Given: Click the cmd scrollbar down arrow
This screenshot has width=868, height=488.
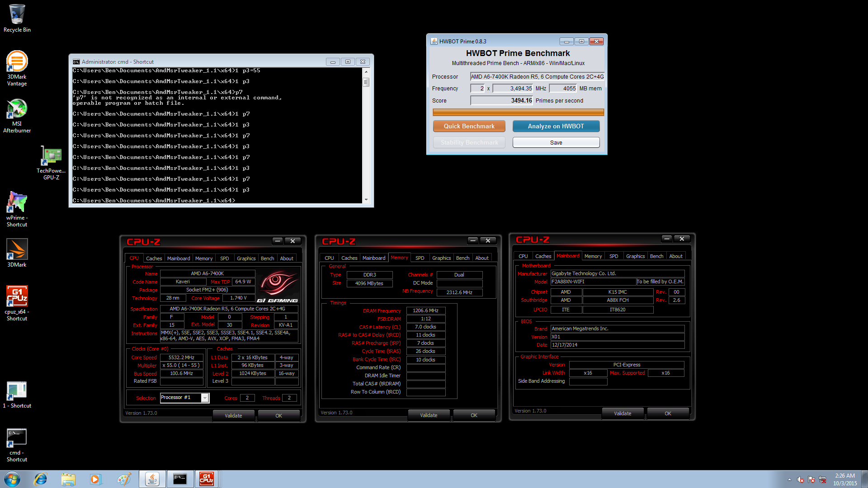Looking at the screenshot, I should click(366, 200).
